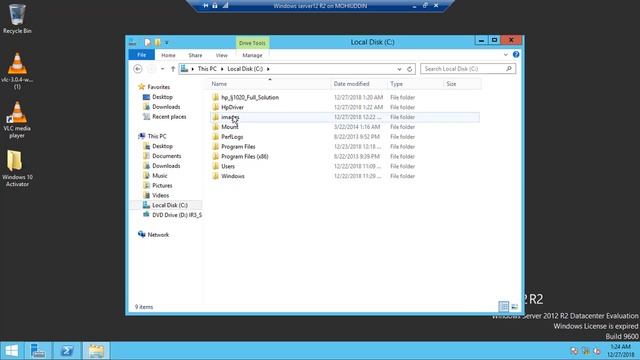Click the Back navigation arrow

138,69
